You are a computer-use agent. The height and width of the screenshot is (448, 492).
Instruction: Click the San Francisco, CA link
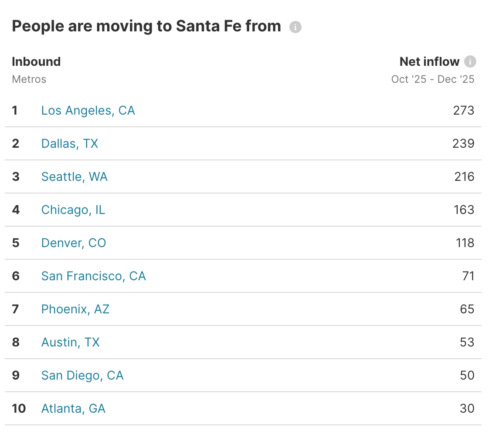tap(93, 276)
